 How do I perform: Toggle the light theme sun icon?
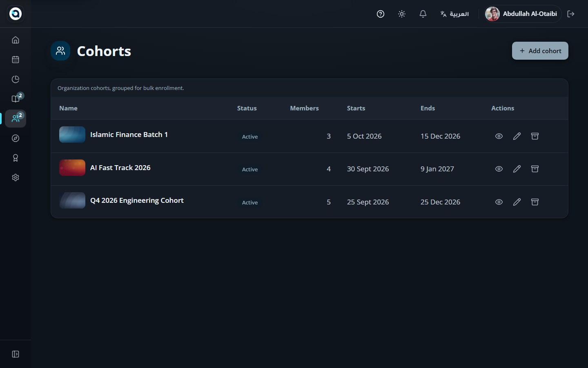(x=402, y=14)
